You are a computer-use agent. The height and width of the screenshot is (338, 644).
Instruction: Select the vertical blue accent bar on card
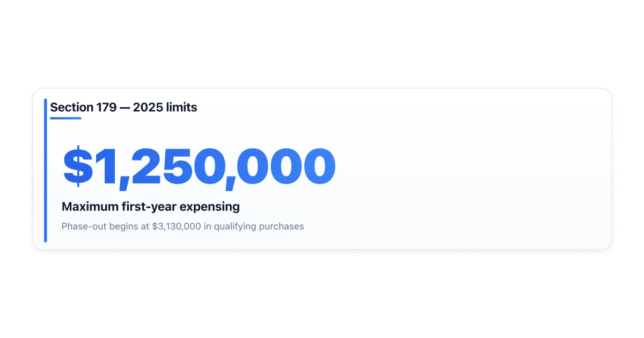(46, 170)
